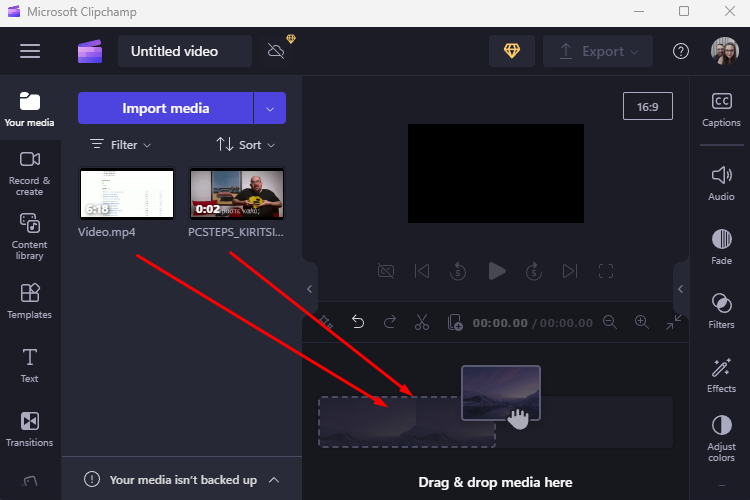Open the Filters panel
Viewport: 750px width, 500px height.
pyautogui.click(x=721, y=311)
